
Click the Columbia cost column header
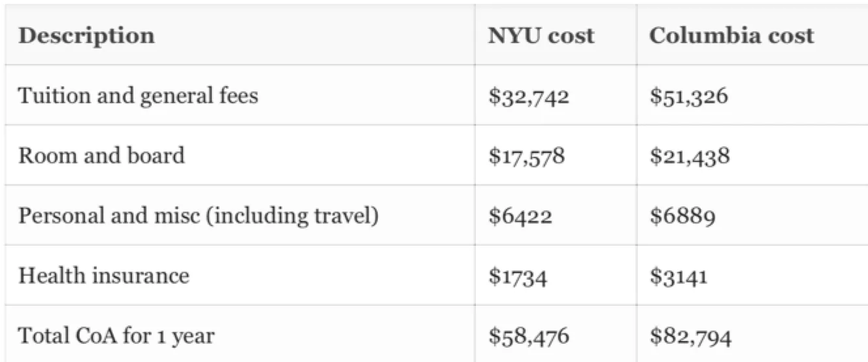click(731, 35)
